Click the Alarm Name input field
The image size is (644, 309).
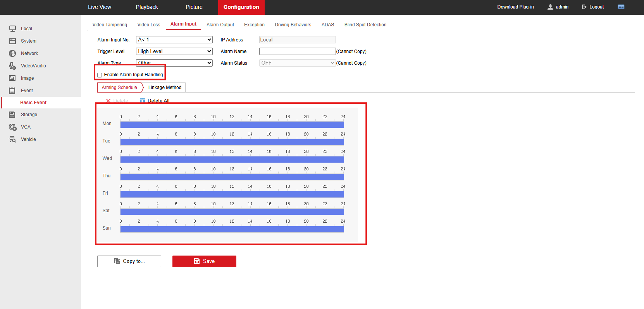(x=297, y=51)
